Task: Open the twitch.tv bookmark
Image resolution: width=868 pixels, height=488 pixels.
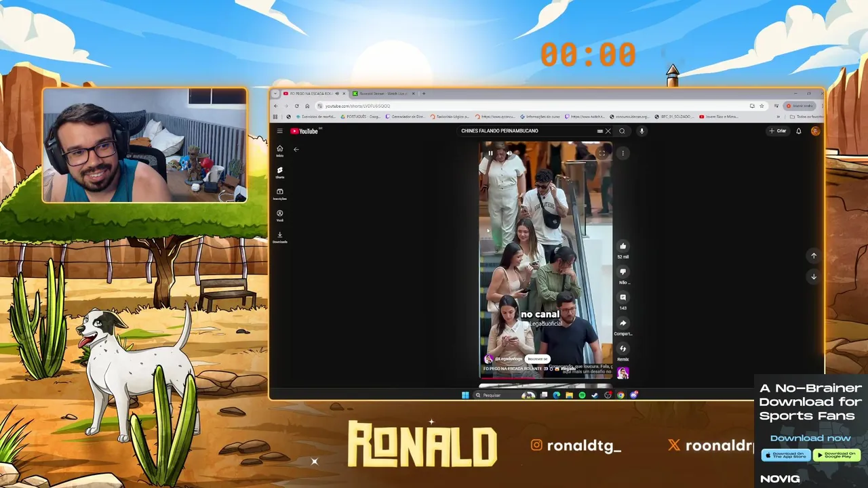Action: 584,117
